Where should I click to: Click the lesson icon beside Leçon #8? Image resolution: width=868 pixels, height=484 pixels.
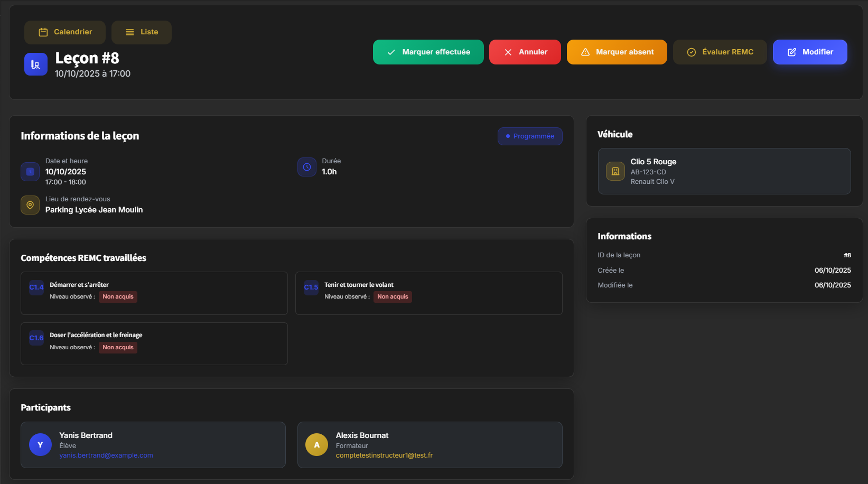coord(35,64)
